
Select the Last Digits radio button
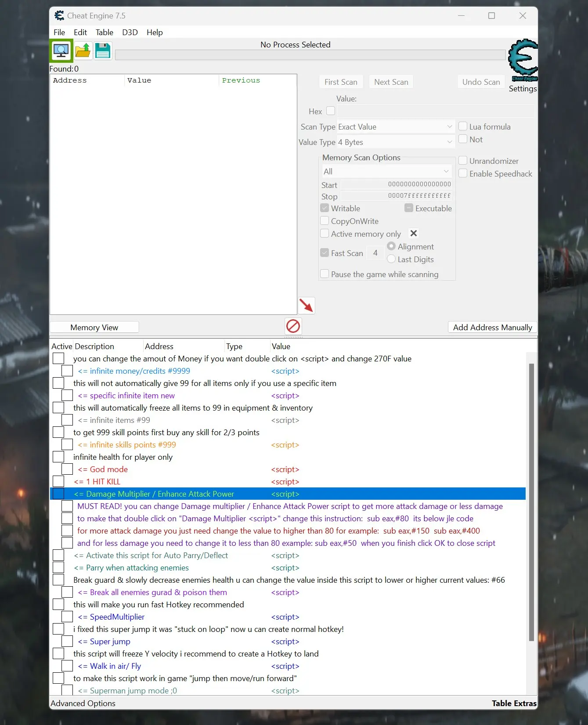pos(391,259)
